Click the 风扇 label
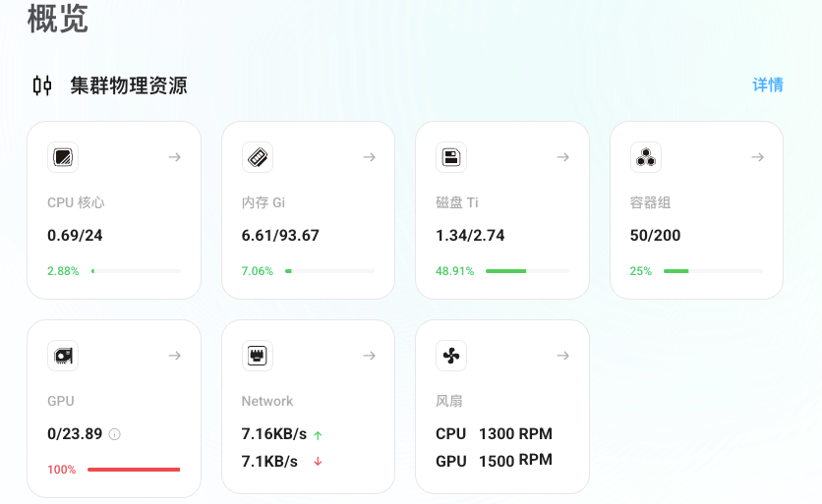 tap(449, 401)
